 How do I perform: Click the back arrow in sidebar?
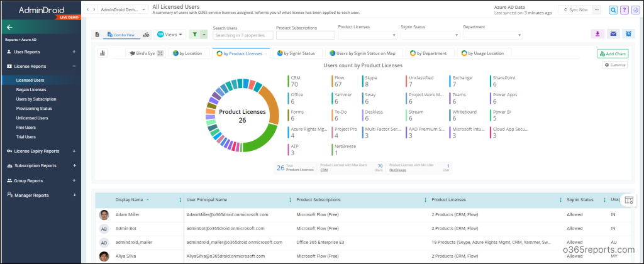pos(10,28)
